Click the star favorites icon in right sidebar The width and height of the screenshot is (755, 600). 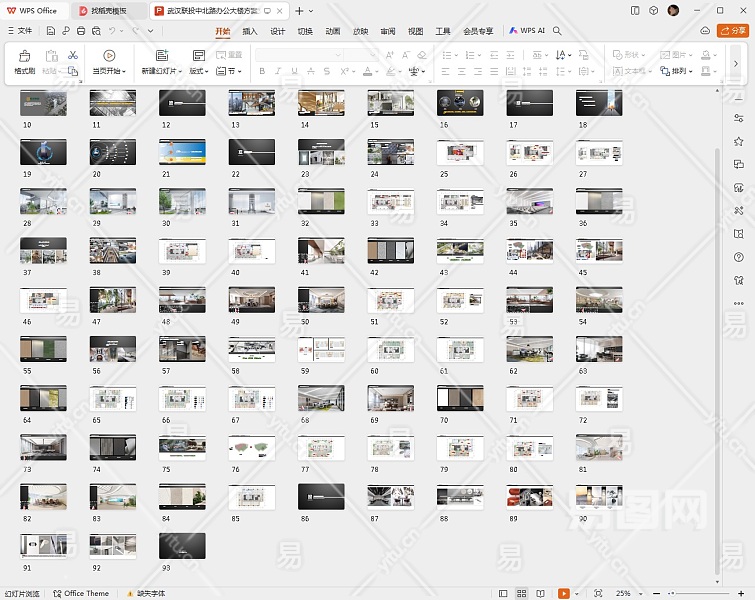(738, 140)
